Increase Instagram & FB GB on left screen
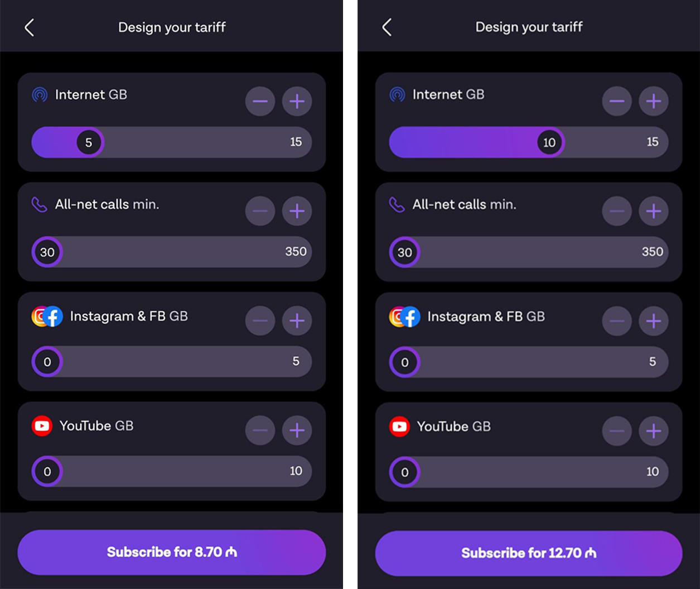Screen dimensions: 700x589 click(x=297, y=321)
